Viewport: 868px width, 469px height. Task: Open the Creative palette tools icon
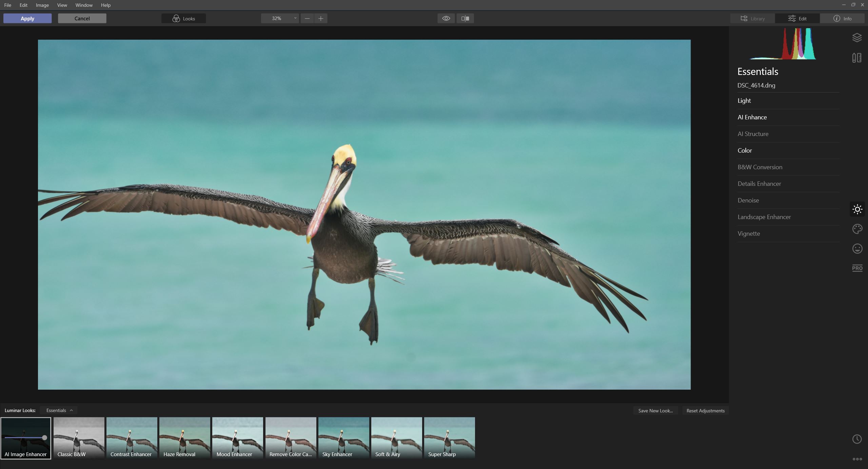point(857,229)
